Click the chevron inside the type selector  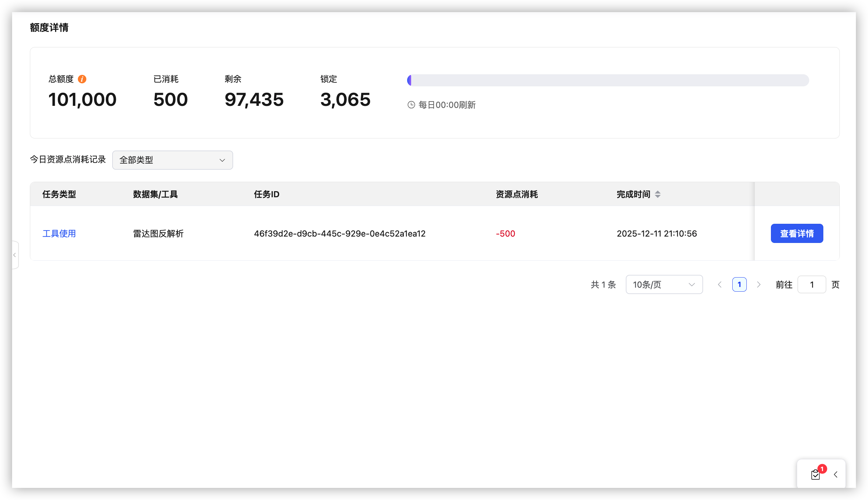222,160
